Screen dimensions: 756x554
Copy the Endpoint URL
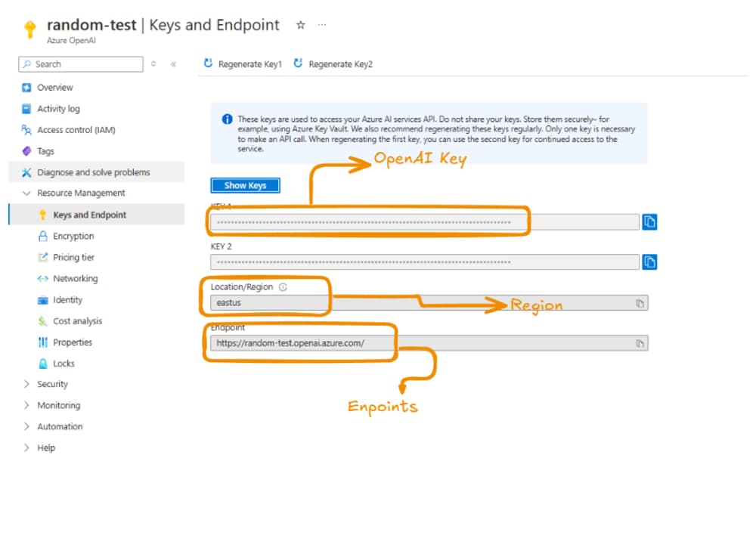pyautogui.click(x=640, y=343)
